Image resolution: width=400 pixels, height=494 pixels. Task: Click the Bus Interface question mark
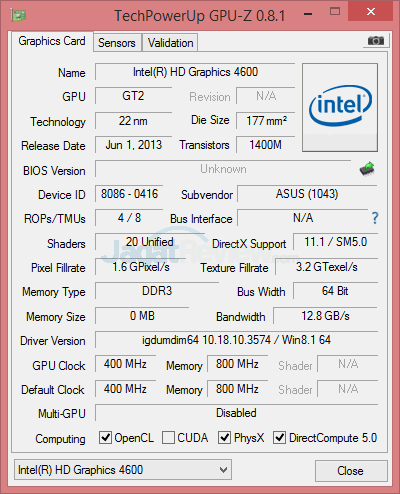(x=375, y=218)
